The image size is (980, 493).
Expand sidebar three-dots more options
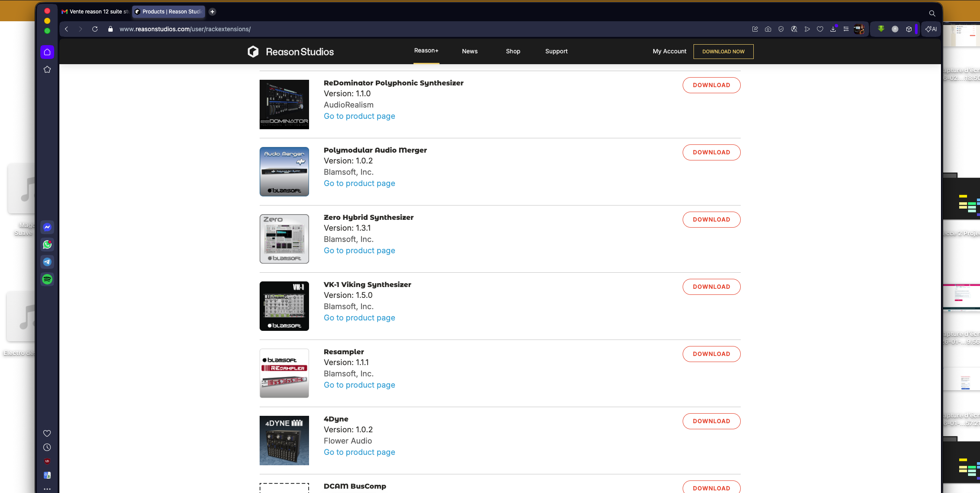click(47, 489)
